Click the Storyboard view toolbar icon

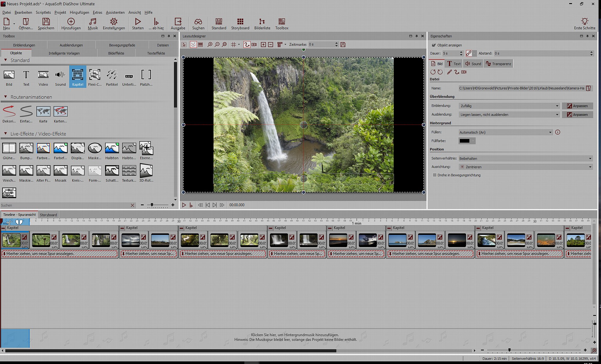(x=240, y=24)
